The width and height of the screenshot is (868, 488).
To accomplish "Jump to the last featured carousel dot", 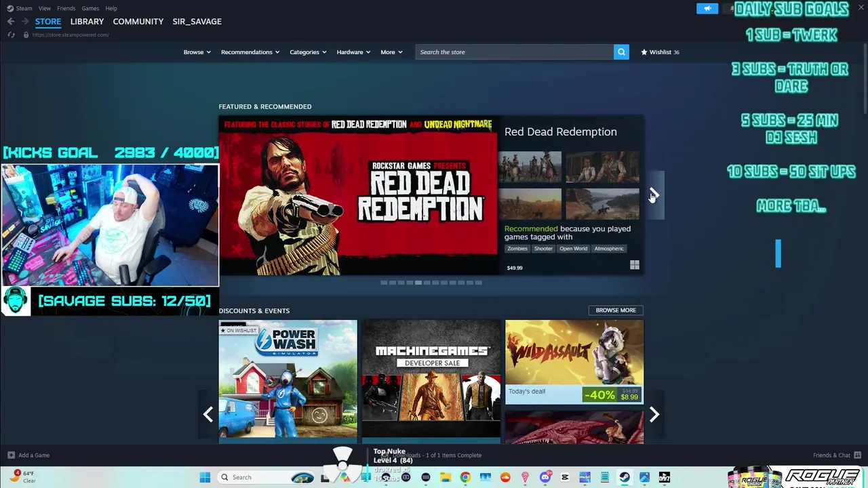I will [x=478, y=283].
